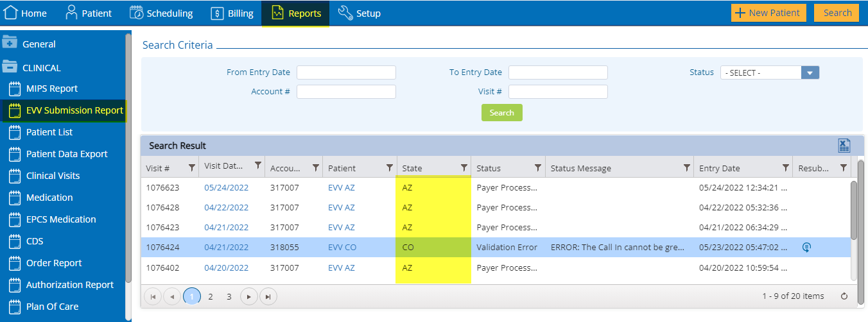Click the results grid vertical scrollbar
This screenshot has width=868, height=322.
click(x=853, y=212)
